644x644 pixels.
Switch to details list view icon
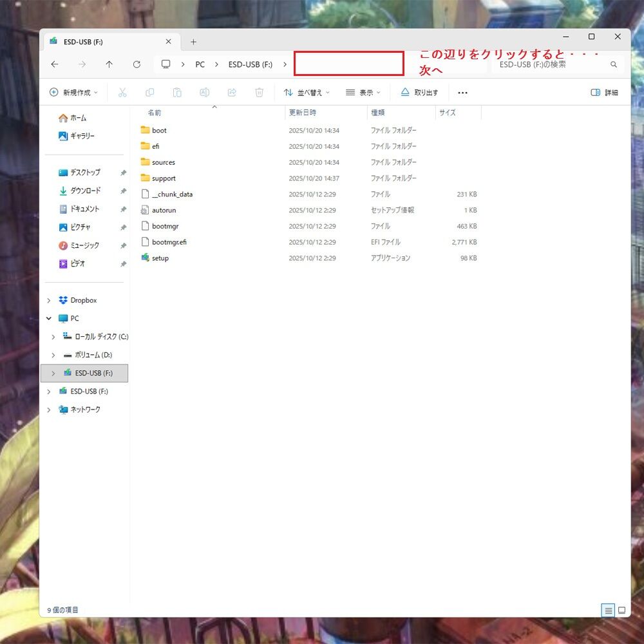tap(609, 611)
